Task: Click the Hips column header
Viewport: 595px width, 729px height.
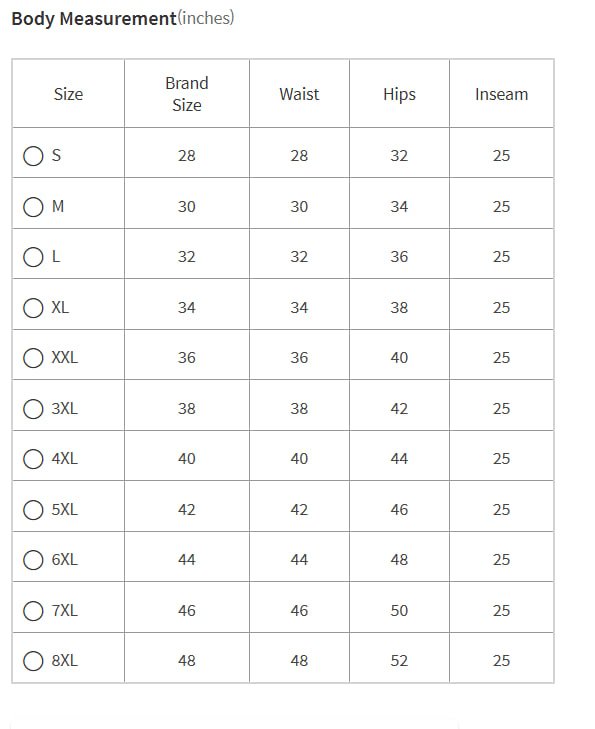Action: [399, 94]
